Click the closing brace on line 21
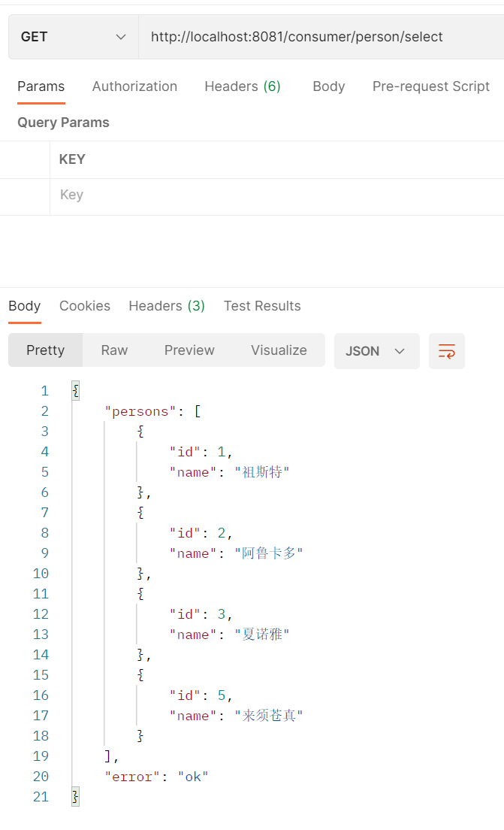The height and width of the screenshot is (830, 504). click(76, 797)
